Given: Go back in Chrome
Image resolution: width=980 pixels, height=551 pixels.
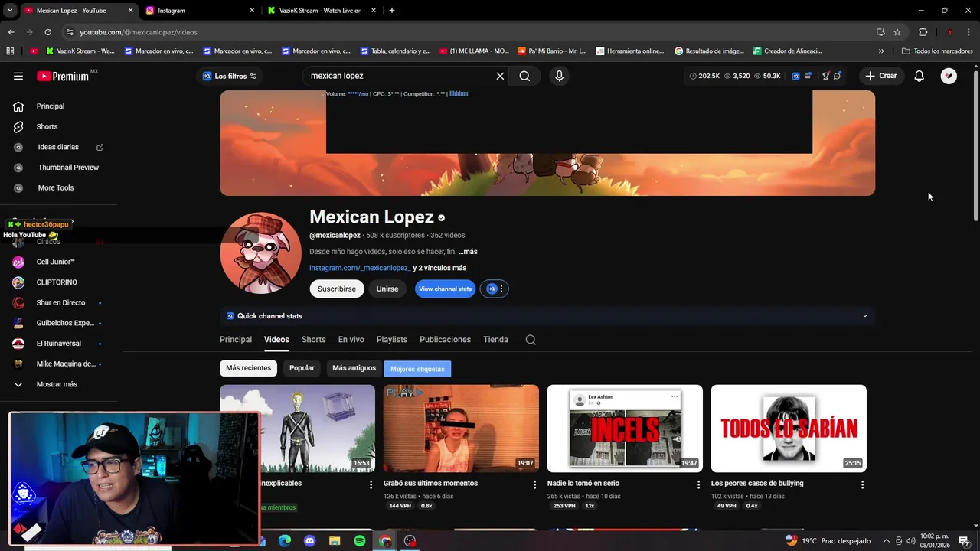Looking at the screenshot, I should point(11,32).
